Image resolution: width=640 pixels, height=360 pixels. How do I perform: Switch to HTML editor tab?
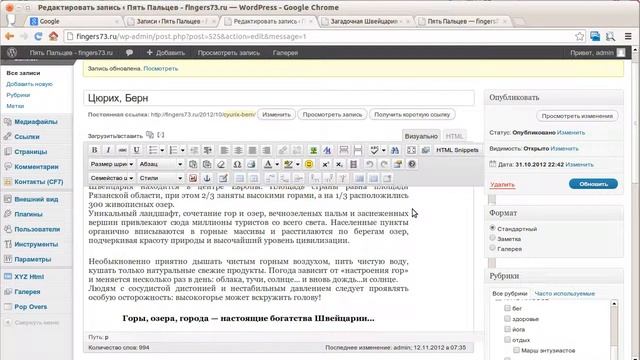pyautogui.click(x=454, y=136)
